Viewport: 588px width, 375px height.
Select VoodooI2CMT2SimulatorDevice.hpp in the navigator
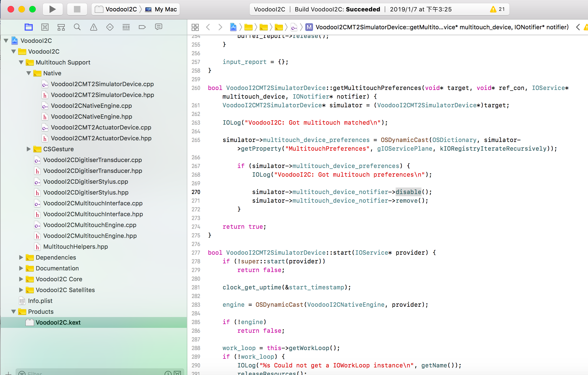pyautogui.click(x=103, y=95)
